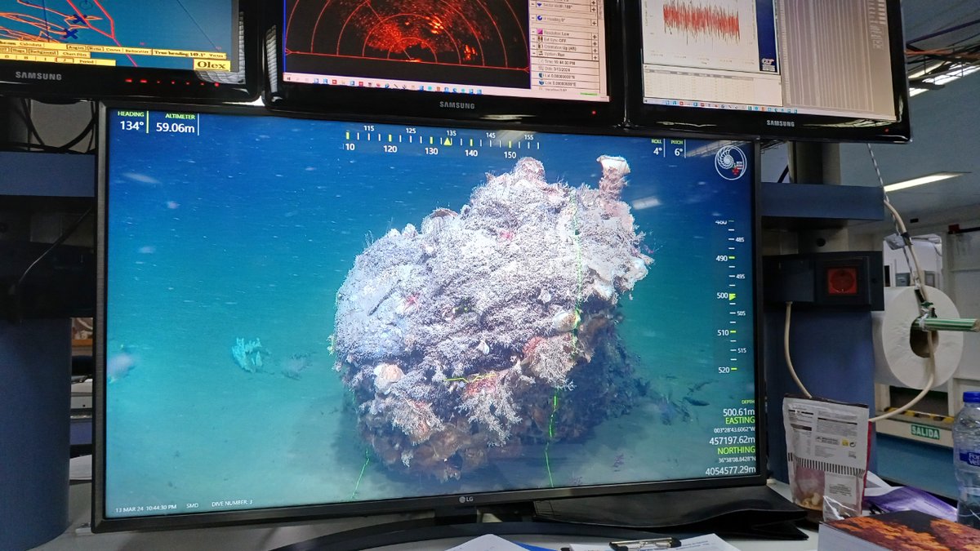Click the yellow heading pointer on compass tape
The height and width of the screenshot is (551, 980).
pyautogui.click(x=447, y=141)
